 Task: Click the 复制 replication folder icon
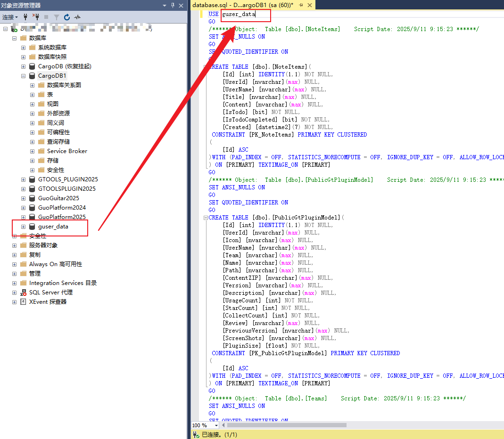pos(23,255)
